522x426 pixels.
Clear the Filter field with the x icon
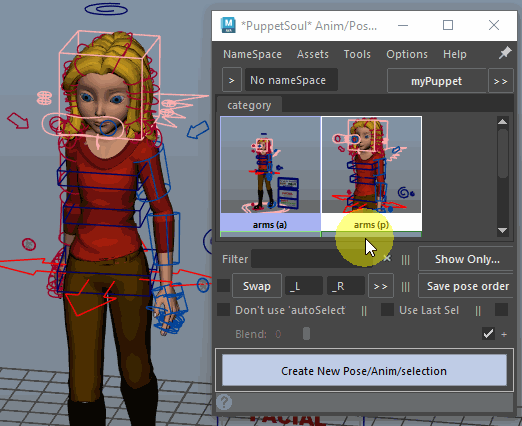pos(387,258)
